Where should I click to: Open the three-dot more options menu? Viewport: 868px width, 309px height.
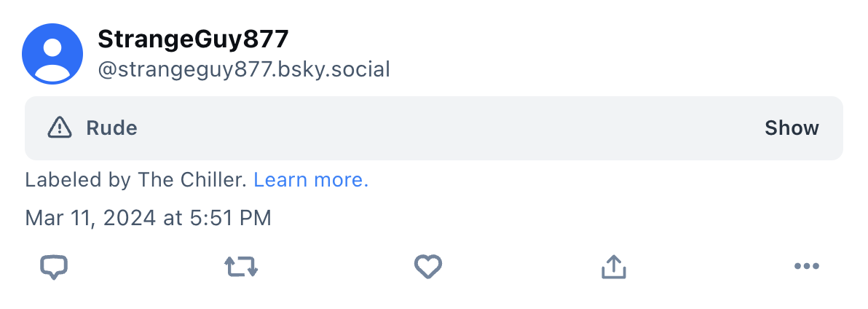[806, 267]
